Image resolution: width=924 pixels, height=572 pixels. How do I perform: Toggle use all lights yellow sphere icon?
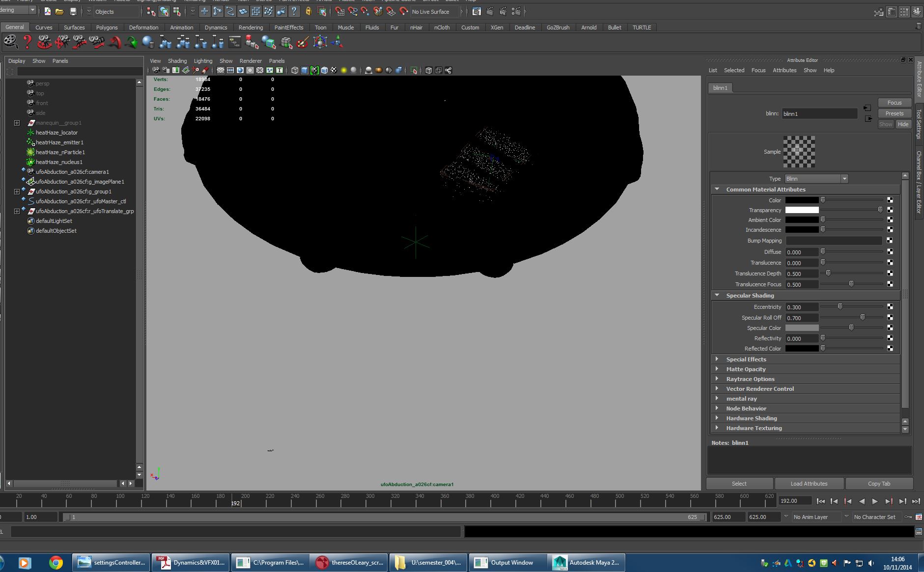tap(344, 70)
